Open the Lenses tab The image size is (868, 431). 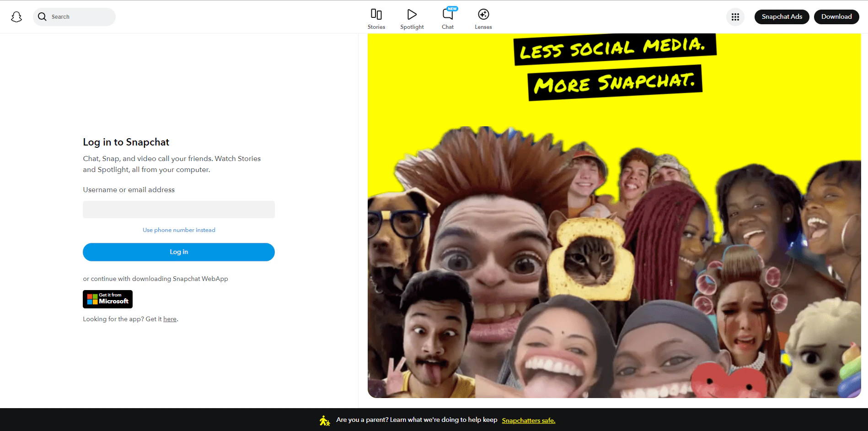pyautogui.click(x=483, y=19)
